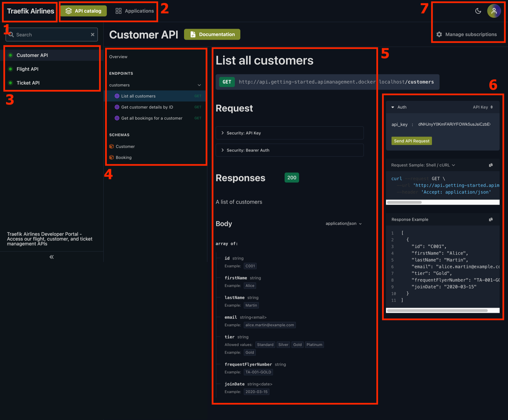The width and height of the screenshot is (508, 420).
Task: Click the TA-001-GOLD example value
Action: click(x=258, y=372)
